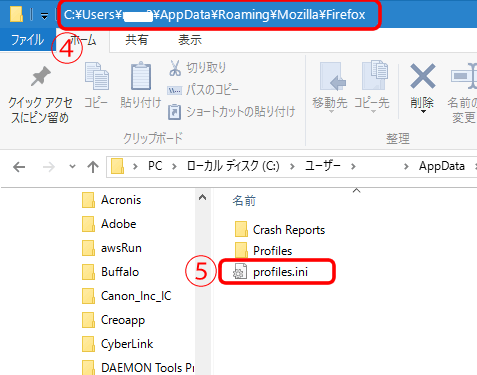
Task: Switch to the ホーム ribbon tab
Action: pos(83,40)
